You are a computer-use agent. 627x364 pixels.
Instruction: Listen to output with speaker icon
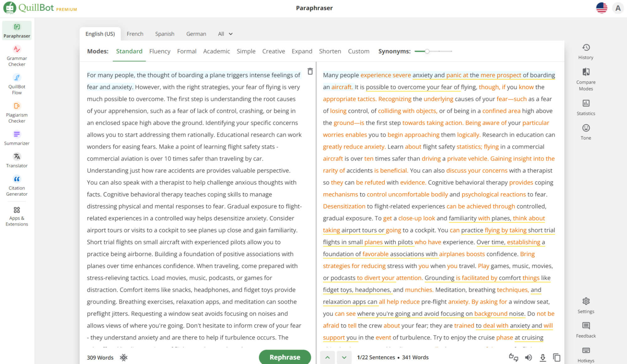tap(529, 357)
